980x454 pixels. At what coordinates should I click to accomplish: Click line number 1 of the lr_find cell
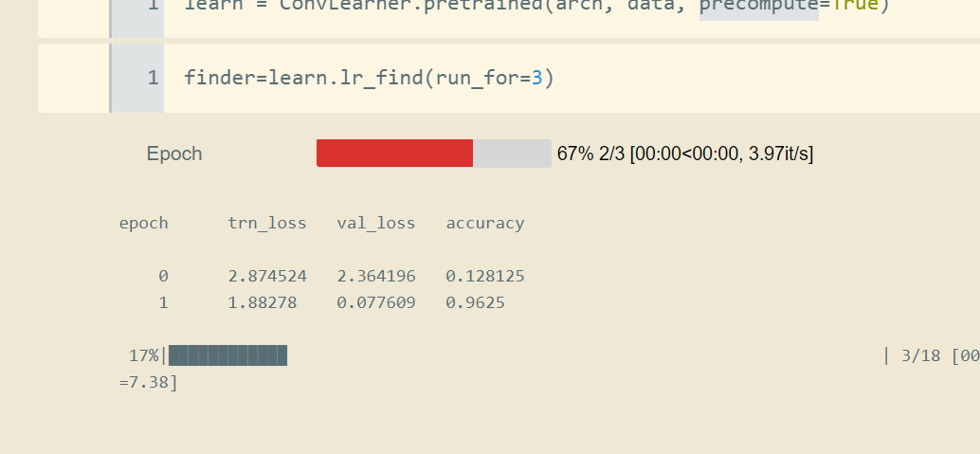pyautogui.click(x=154, y=78)
